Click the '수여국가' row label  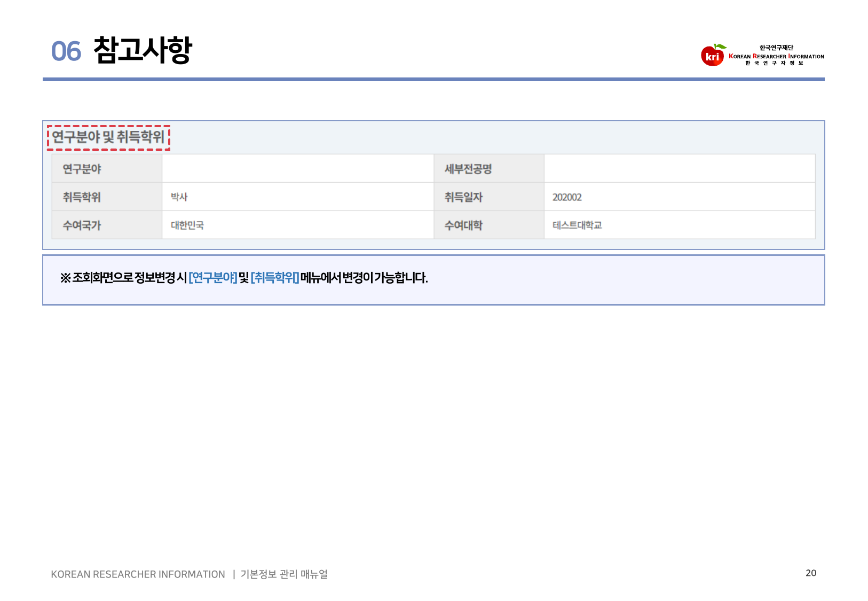(82, 225)
